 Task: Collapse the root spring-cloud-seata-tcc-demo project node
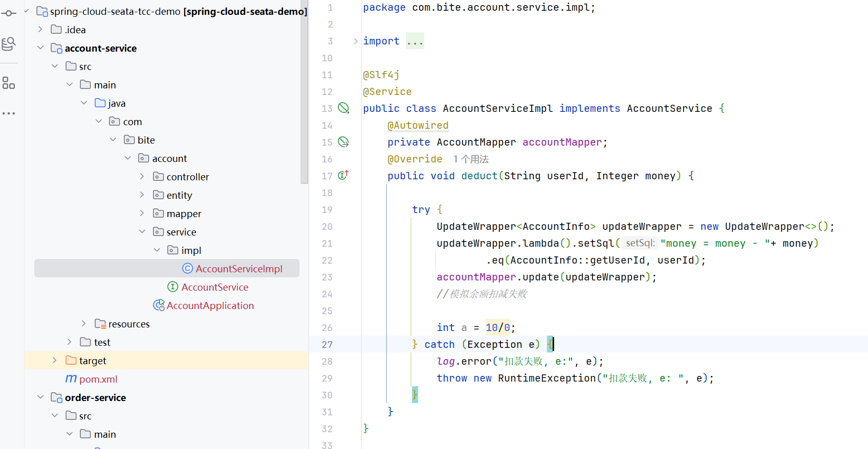(x=27, y=11)
